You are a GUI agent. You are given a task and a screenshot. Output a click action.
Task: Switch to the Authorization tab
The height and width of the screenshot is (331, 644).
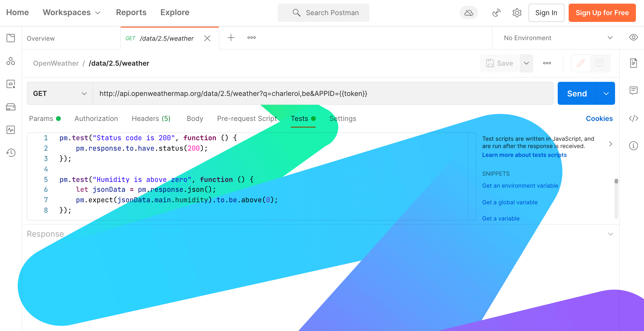coord(96,118)
